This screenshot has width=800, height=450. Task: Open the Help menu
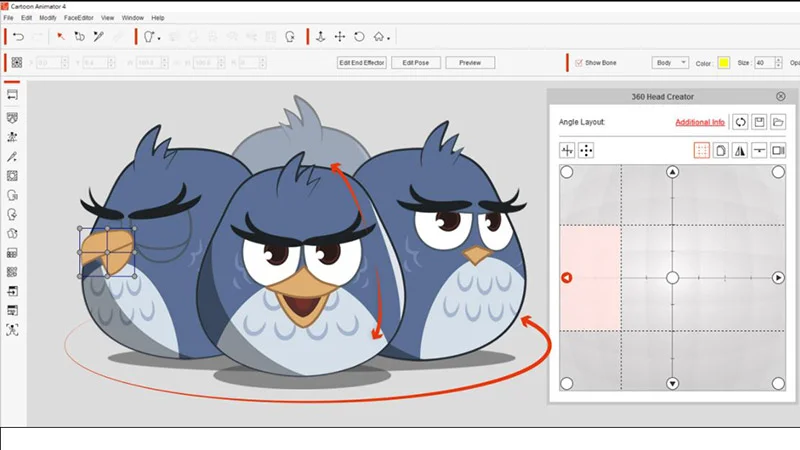tap(158, 18)
